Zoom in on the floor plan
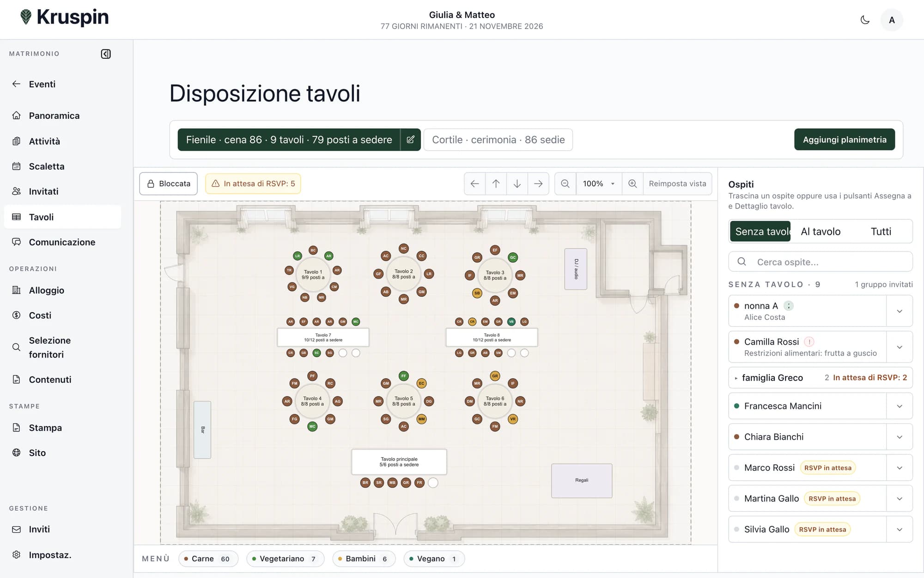The width and height of the screenshot is (924, 578). 632,184
